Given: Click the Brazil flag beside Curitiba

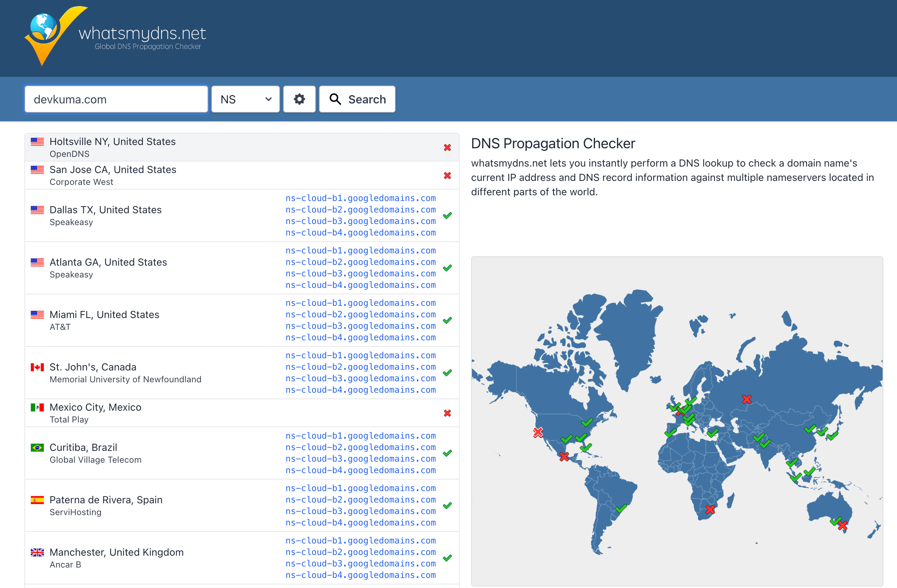Looking at the screenshot, I should tap(37, 448).
